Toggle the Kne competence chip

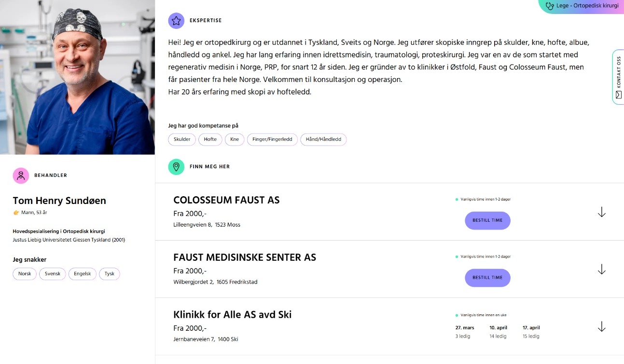[235, 139]
